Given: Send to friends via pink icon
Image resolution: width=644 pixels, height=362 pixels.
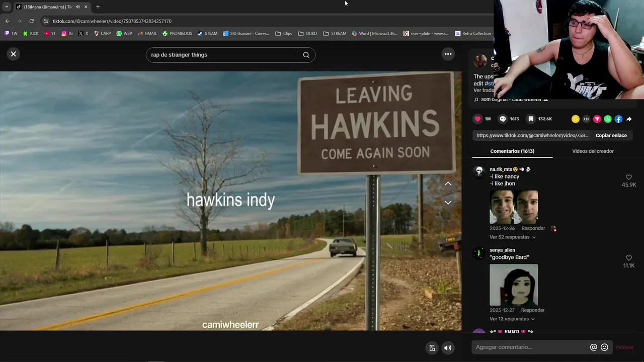Looking at the screenshot, I should 597,119.
